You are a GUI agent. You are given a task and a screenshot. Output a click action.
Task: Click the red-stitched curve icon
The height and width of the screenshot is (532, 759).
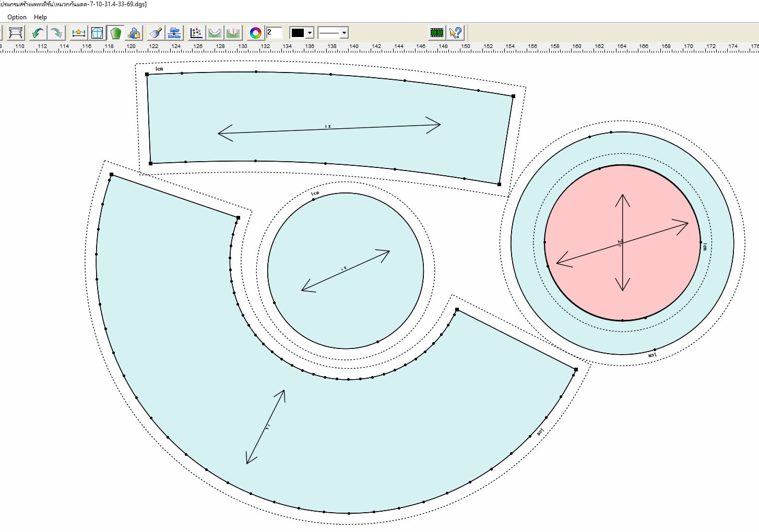click(x=233, y=33)
